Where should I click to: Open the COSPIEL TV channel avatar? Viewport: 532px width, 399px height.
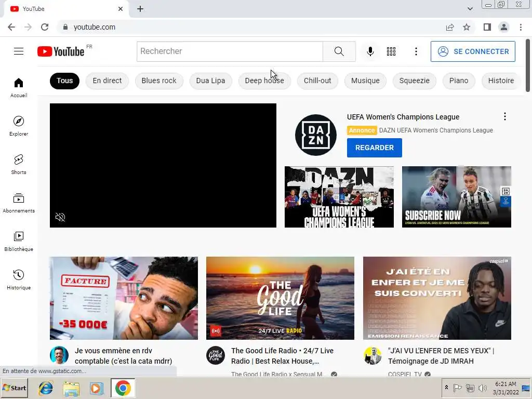(x=372, y=355)
